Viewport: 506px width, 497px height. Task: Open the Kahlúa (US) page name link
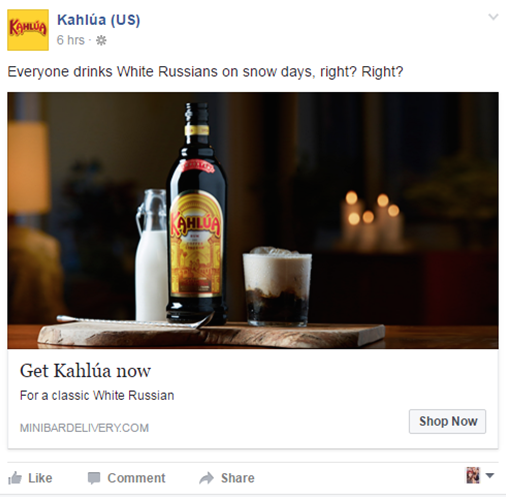coord(99,20)
